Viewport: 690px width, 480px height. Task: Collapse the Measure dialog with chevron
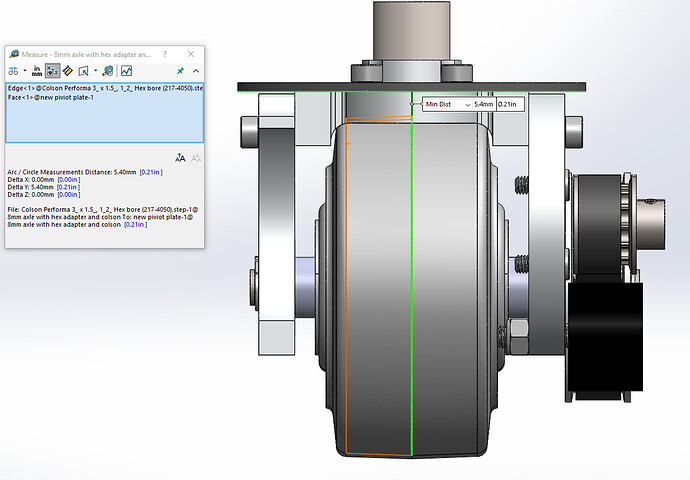195,71
